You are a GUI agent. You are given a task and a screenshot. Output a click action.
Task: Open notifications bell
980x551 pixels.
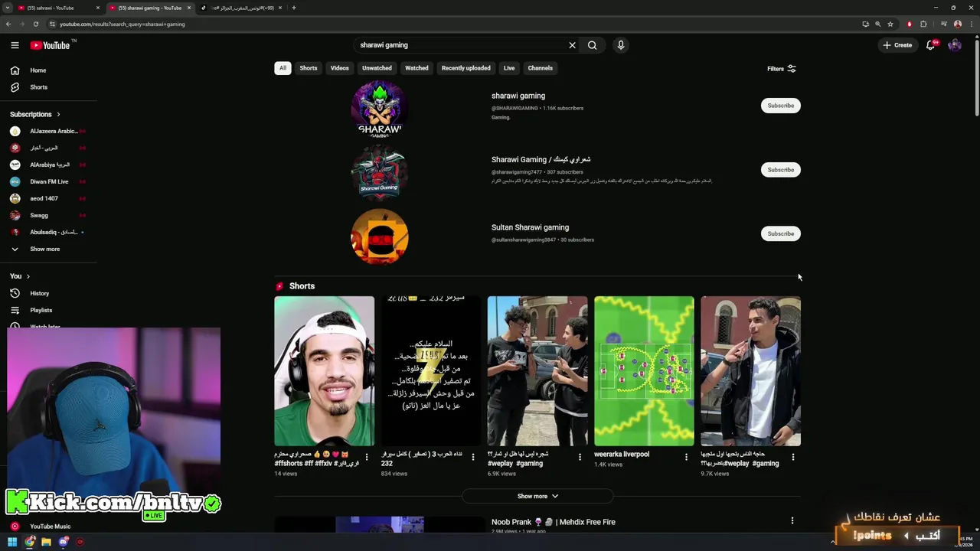(931, 45)
